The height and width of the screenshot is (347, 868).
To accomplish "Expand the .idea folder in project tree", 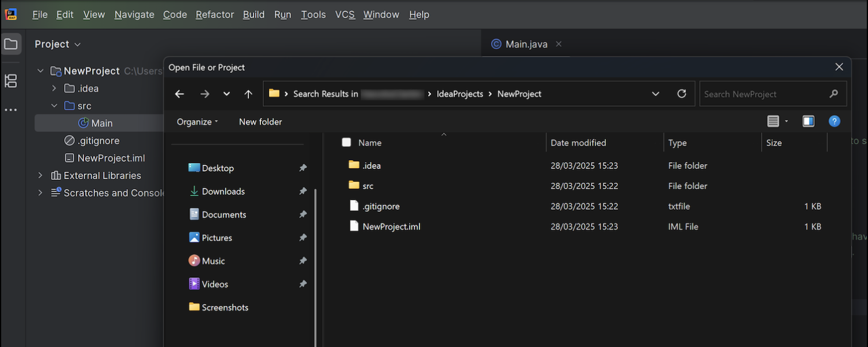I will tap(54, 88).
